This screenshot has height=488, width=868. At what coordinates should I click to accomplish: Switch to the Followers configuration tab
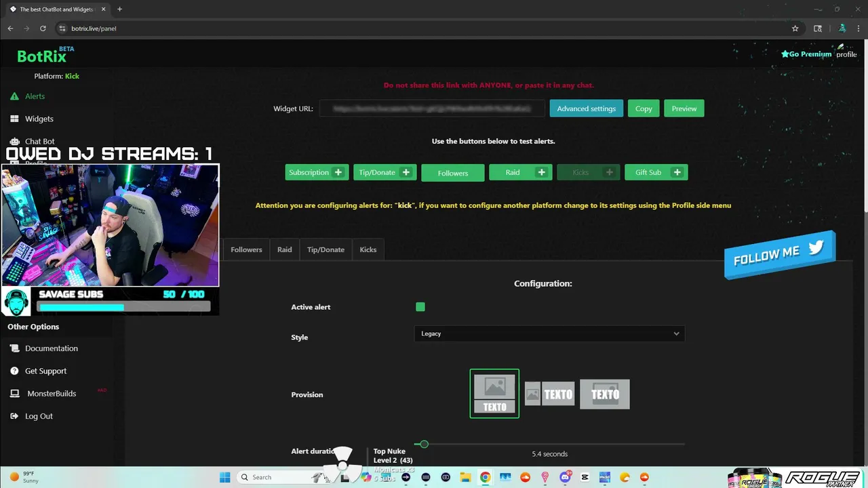(246, 249)
